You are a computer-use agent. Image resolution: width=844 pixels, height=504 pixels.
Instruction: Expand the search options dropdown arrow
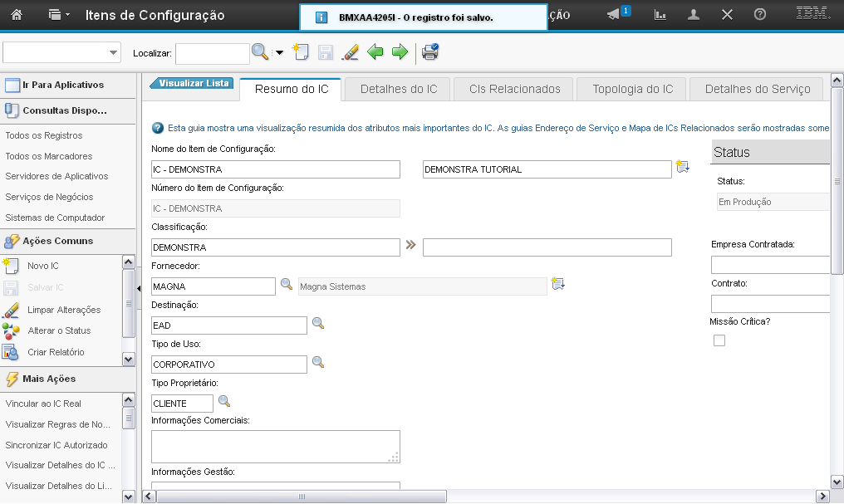[279, 52]
